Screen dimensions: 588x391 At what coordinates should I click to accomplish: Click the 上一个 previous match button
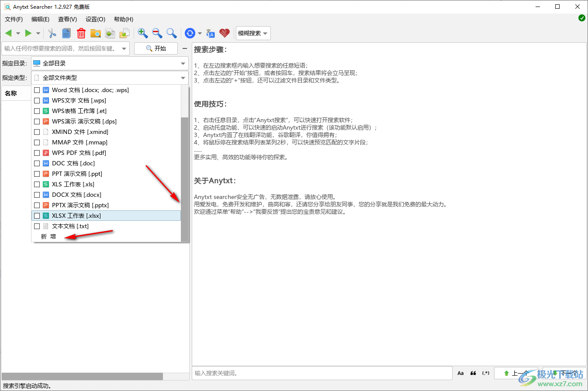click(517, 373)
